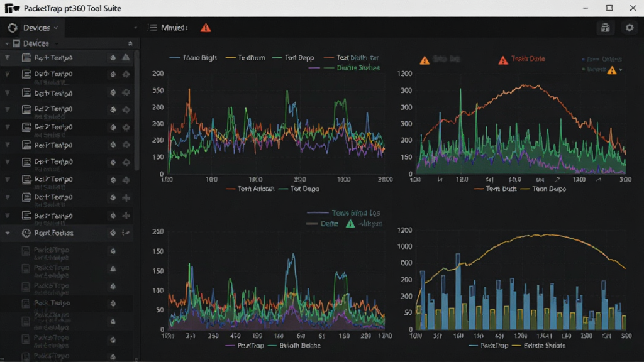Expand the Rert Temps device row
The image size is (644, 362).
(7, 58)
